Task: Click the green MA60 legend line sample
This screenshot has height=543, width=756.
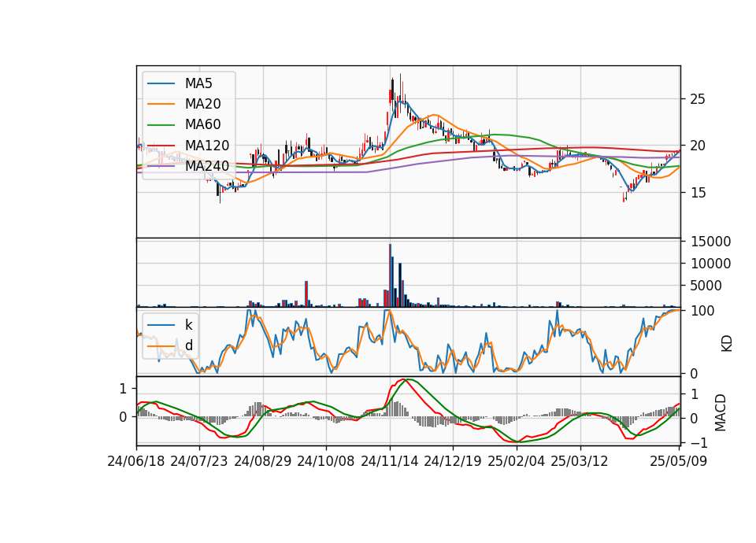Action: coord(161,125)
